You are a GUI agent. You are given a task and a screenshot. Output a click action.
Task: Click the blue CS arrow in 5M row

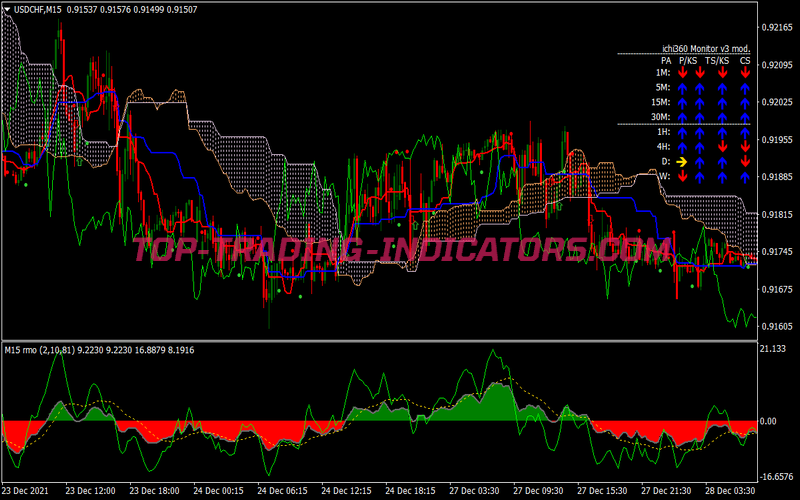(745, 88)
